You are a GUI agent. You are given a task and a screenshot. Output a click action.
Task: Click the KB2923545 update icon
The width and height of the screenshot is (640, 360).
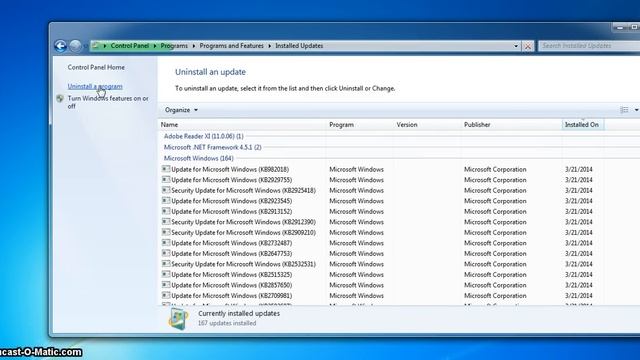166,201
